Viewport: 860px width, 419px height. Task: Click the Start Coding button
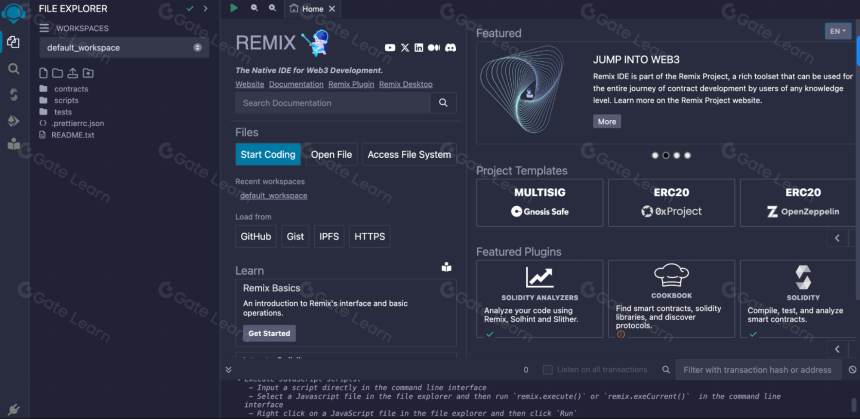point(268,155)
